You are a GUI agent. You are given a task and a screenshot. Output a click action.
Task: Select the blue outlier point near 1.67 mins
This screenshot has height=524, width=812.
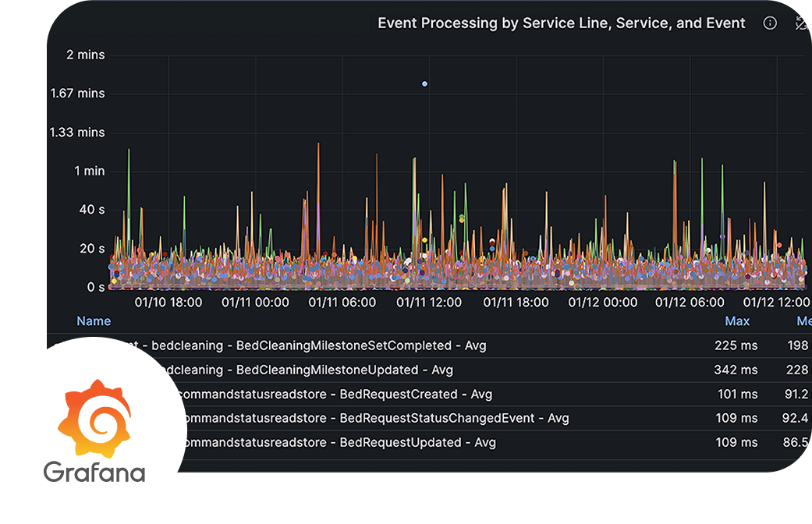[x=424, y=83]
